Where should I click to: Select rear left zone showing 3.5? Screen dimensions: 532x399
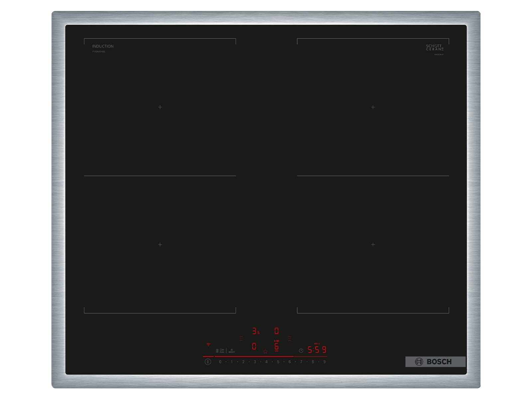click(256, 331)
